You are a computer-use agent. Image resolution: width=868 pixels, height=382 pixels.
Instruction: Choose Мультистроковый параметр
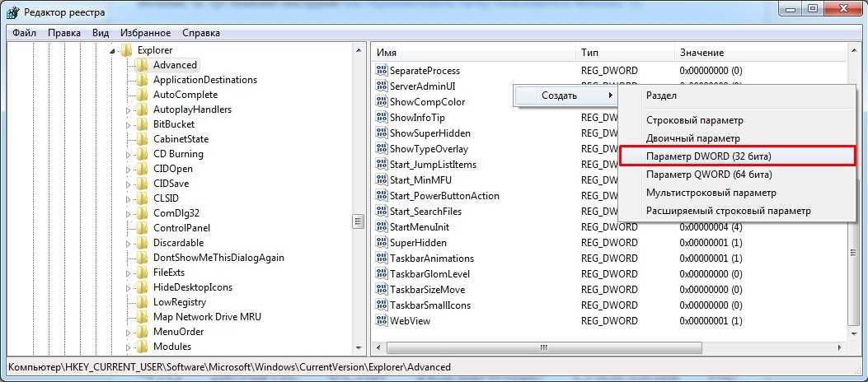tap(737, 193)
